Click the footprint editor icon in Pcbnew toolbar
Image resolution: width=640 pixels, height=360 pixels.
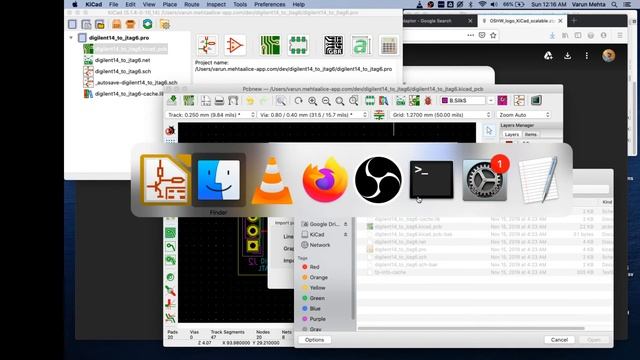point(370,101)
